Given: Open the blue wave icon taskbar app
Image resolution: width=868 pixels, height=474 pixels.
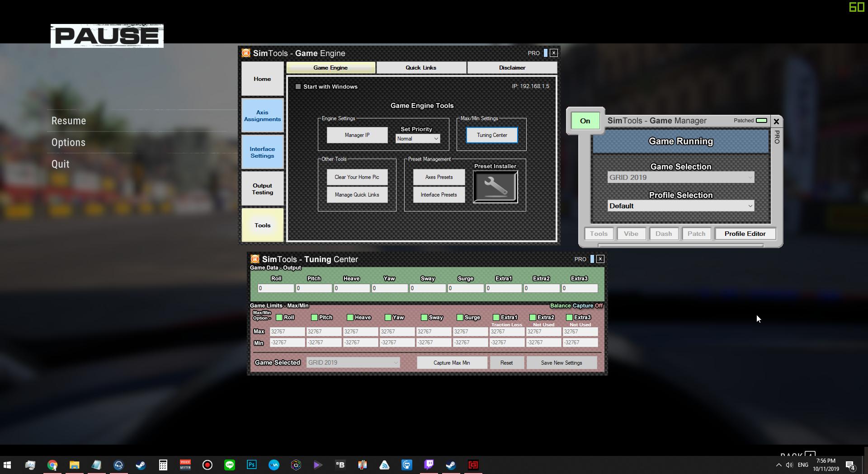Looking at the screenshot, I should coord(274,465).
